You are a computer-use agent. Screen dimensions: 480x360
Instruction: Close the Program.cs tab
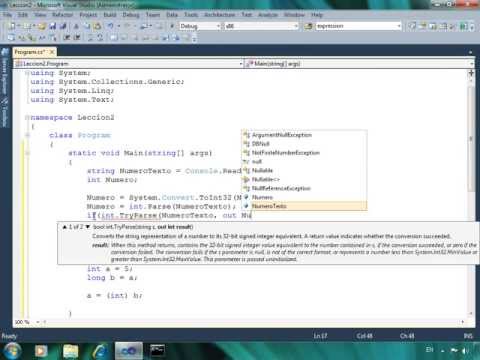click(x=52, y=52)
